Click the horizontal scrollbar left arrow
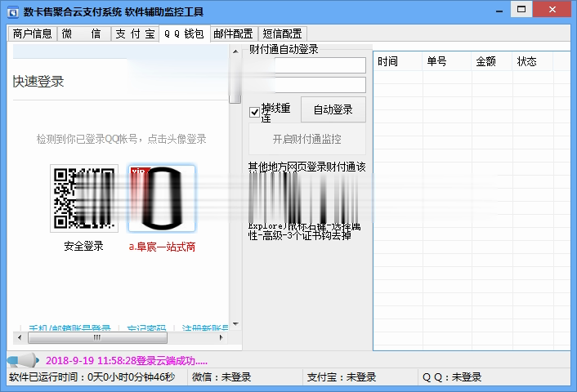 click(x=20, y=337)
